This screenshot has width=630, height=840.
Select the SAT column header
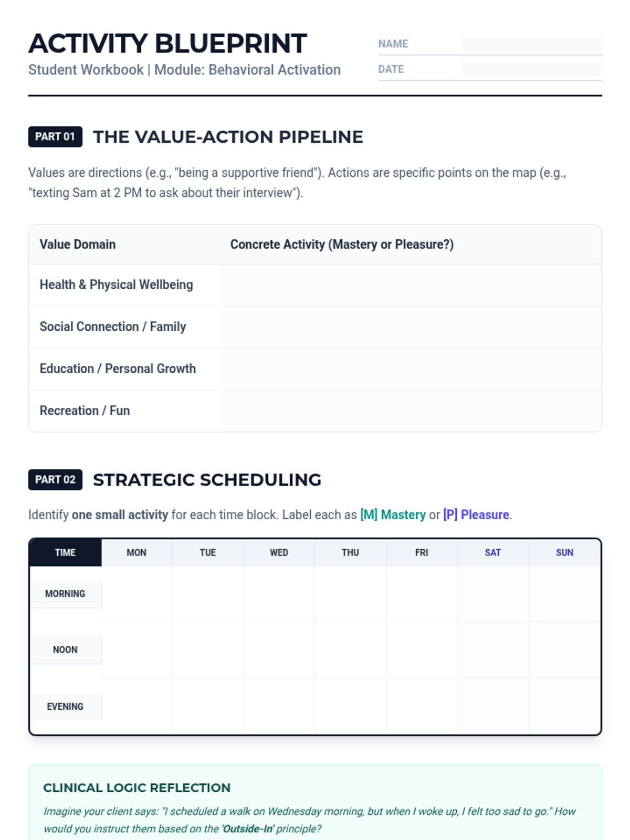pos(493,553)
